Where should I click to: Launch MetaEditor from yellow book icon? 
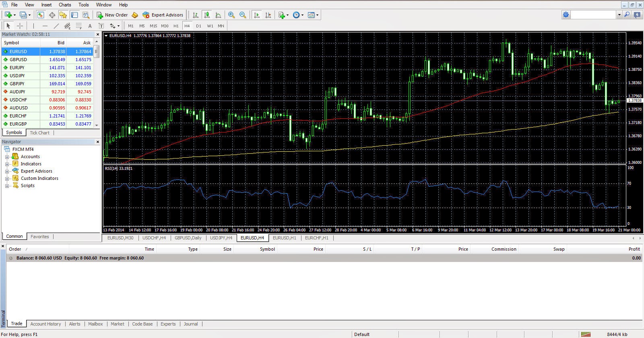point(135,15)
